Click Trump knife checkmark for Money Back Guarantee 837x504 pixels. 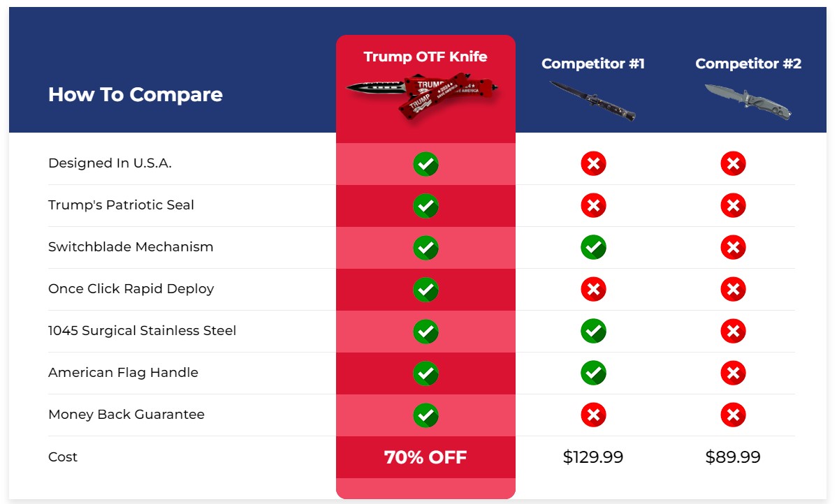click(426, 415)
